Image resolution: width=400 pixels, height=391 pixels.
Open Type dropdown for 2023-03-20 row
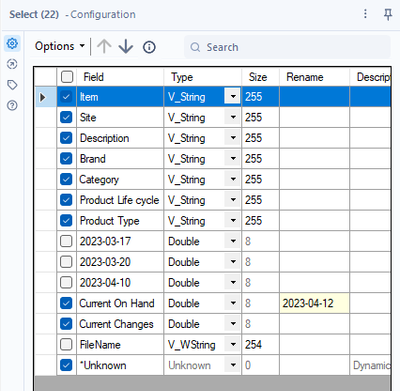tap(233, 262)
